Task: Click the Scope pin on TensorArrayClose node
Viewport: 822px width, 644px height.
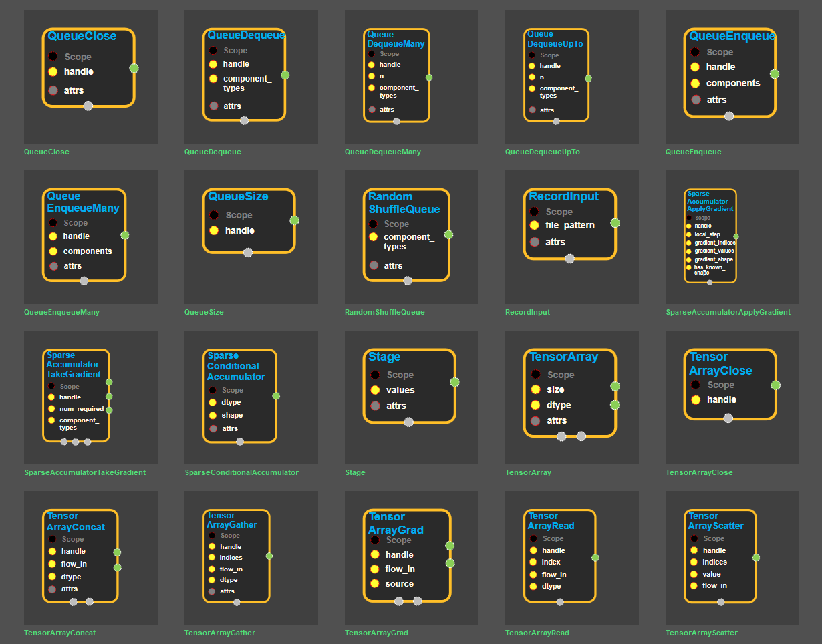Action: pos(695,385)
